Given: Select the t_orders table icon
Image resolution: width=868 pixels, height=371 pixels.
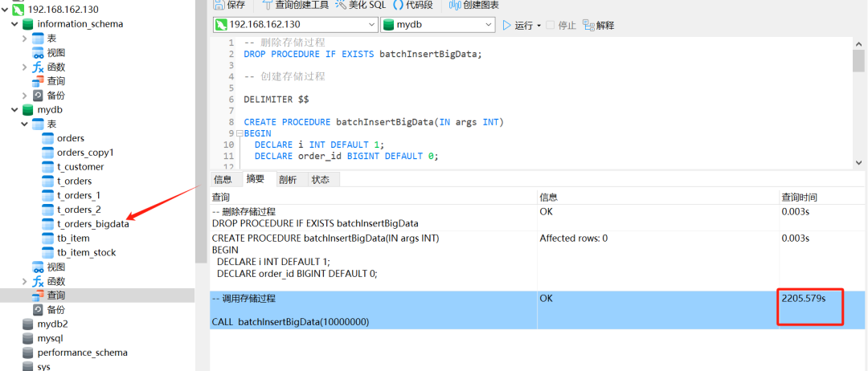Looking at the screenshot, I should click(x=48, y=181).
